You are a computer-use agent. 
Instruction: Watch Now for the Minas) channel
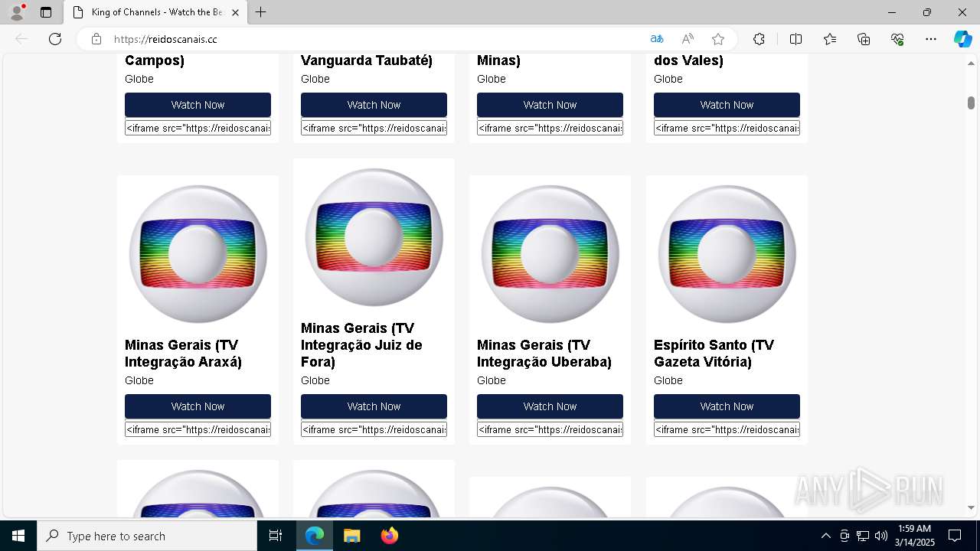550,105
